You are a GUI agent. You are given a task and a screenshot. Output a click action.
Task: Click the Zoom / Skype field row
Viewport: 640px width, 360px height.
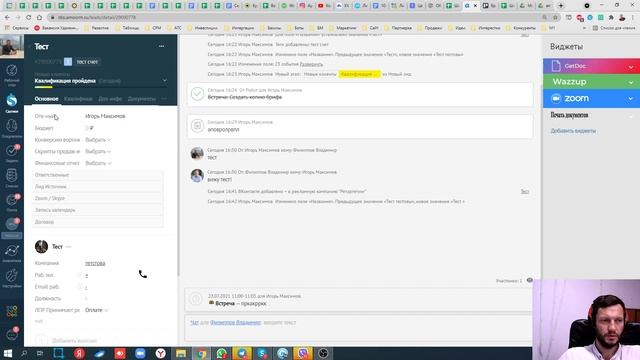tap(98, 198)
